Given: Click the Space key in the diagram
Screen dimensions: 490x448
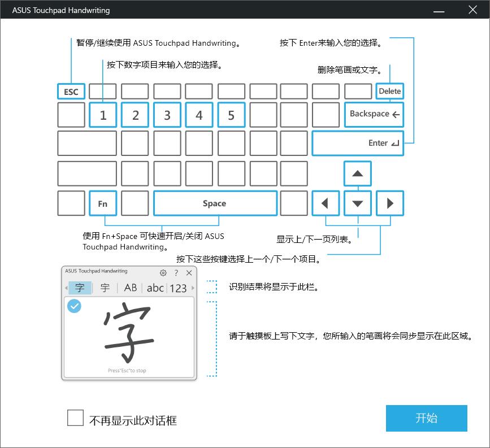Looking at the screenshot, I should (215, 203).
